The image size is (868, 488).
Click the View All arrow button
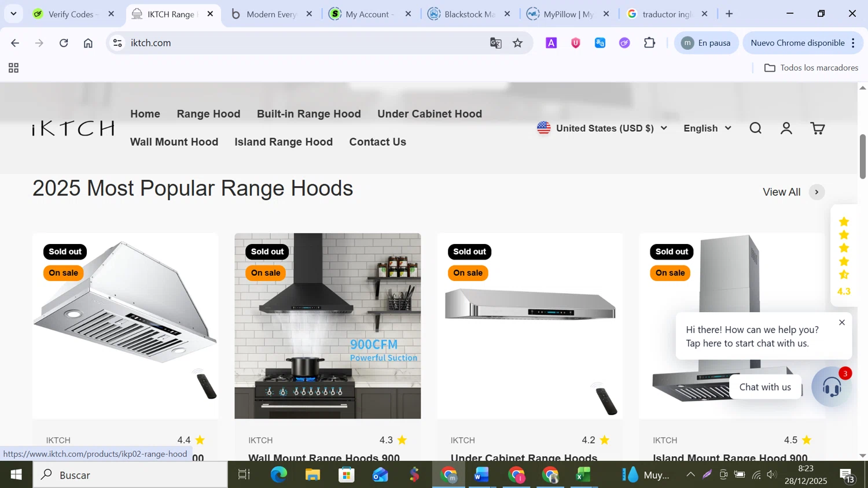[816, 192]
